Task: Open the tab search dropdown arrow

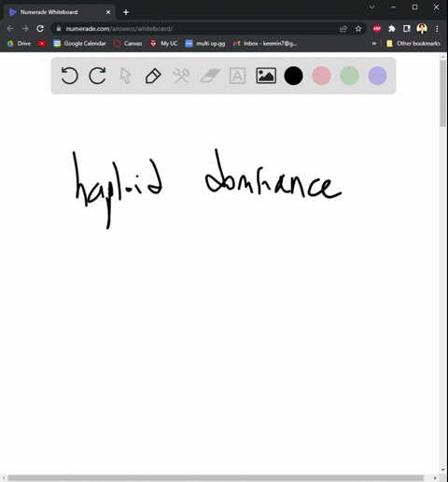Action: (x=371, y=7)
